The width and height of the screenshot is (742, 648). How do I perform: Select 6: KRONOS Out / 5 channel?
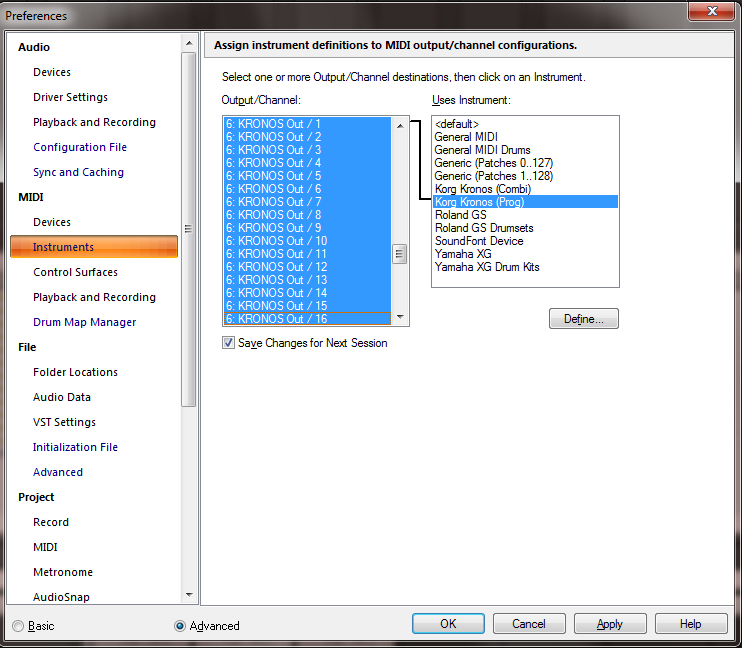(307, 176)
